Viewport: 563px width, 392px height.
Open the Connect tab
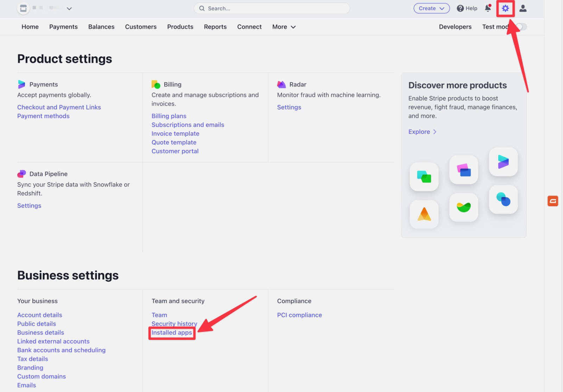(x=249, y=27)
